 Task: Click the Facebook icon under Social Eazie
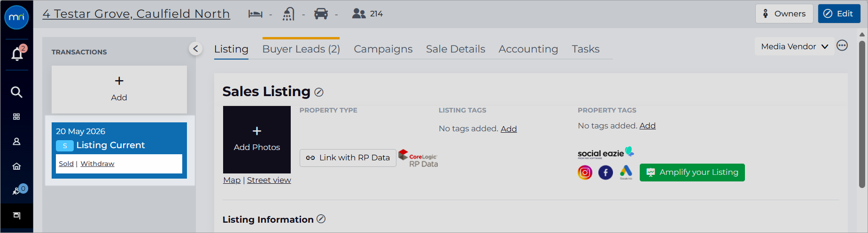[x=605, y=173]
